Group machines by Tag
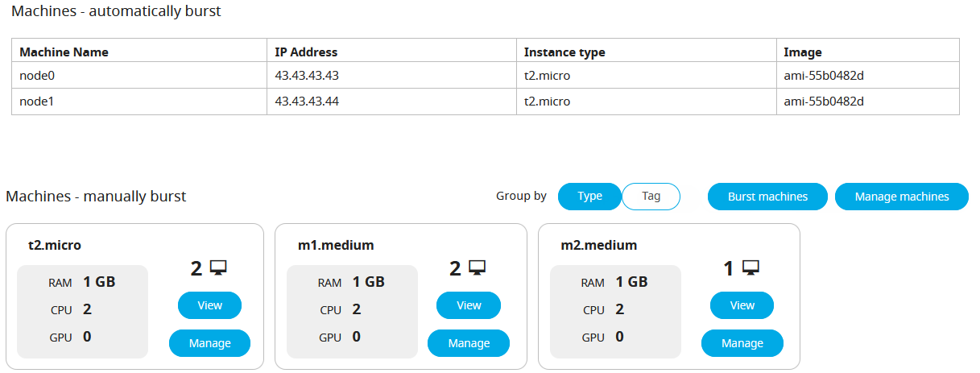The height and width of the screenshot is (373, 980). (x=651, y=197)
